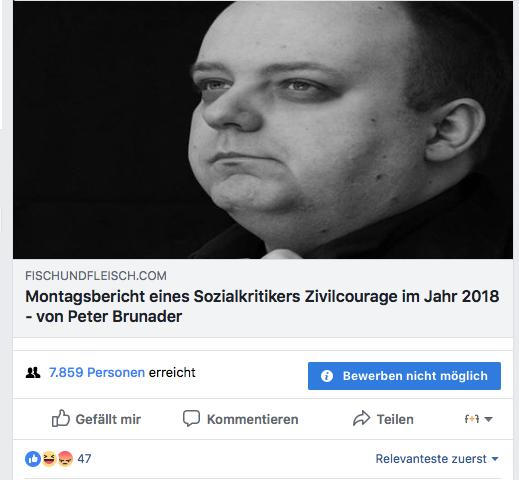Hit the Gefällt mir text label
This screenshot has width=519, height=480.
[x=108, y=419]
